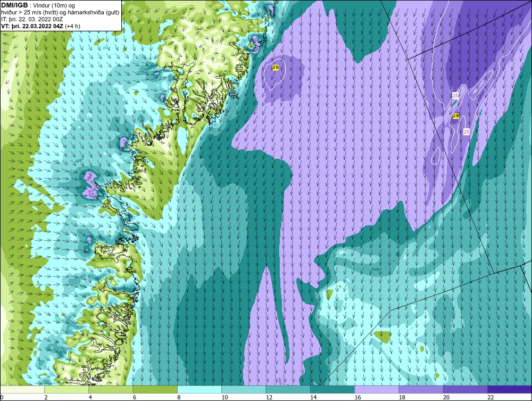
Task: Click the legend scale number 4
Action: [90, 398]
